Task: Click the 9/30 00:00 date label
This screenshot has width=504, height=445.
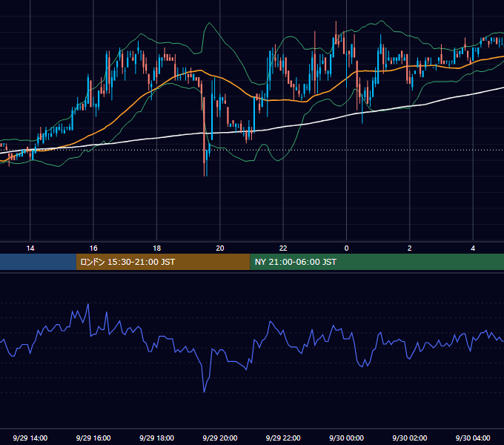Action: coord(346,438)
